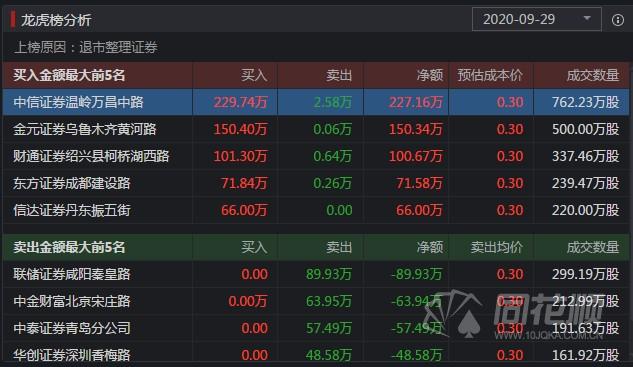633x367 pixels.
Task: Click sell amount 0.64万
Action: (333, 156)
